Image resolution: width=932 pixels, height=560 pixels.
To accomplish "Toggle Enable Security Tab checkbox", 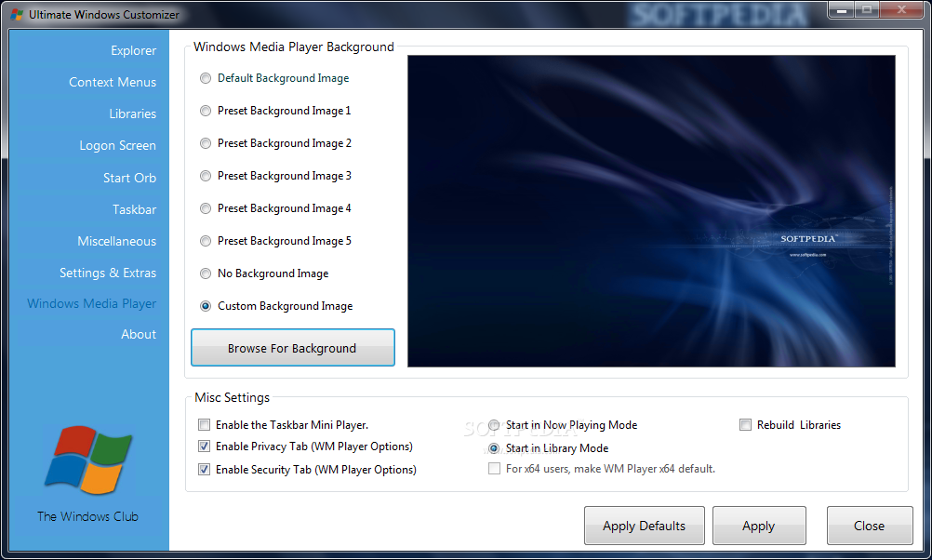I will 205,470.
